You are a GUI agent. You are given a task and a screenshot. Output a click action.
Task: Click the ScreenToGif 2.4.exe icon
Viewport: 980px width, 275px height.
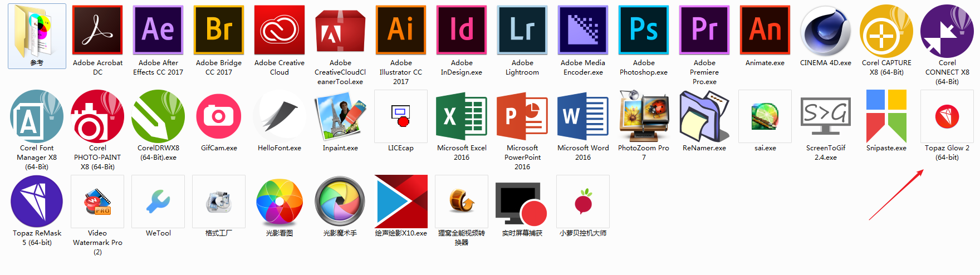(826, 116)
